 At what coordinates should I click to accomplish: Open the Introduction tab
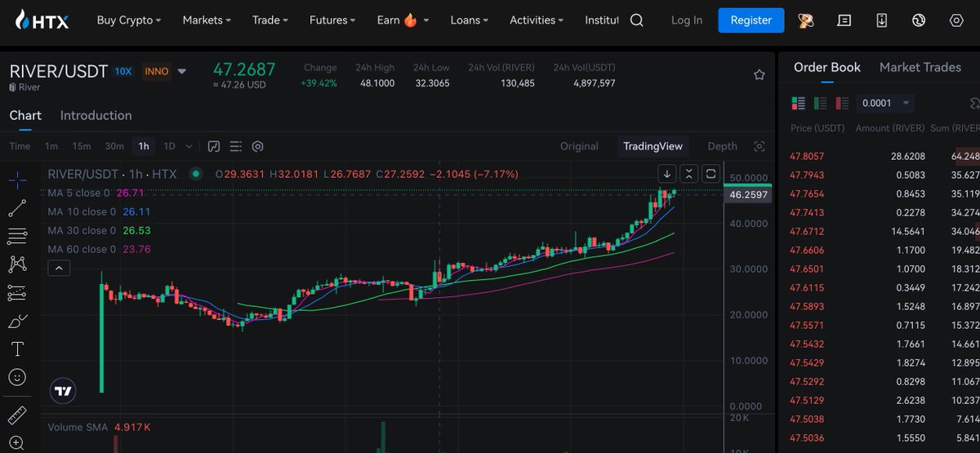click(96, 116)
